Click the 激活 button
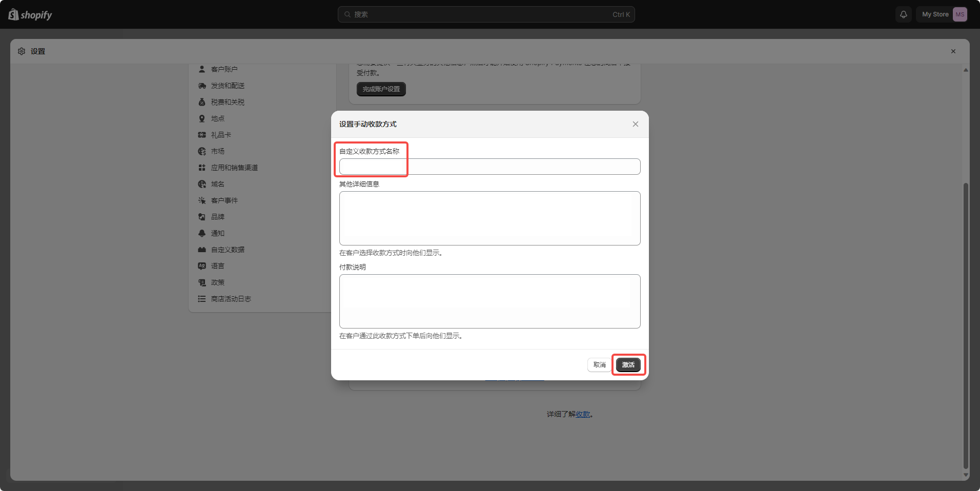Image resolution: width=980 pixels, height=491 pixels. [x=628, y=365]
